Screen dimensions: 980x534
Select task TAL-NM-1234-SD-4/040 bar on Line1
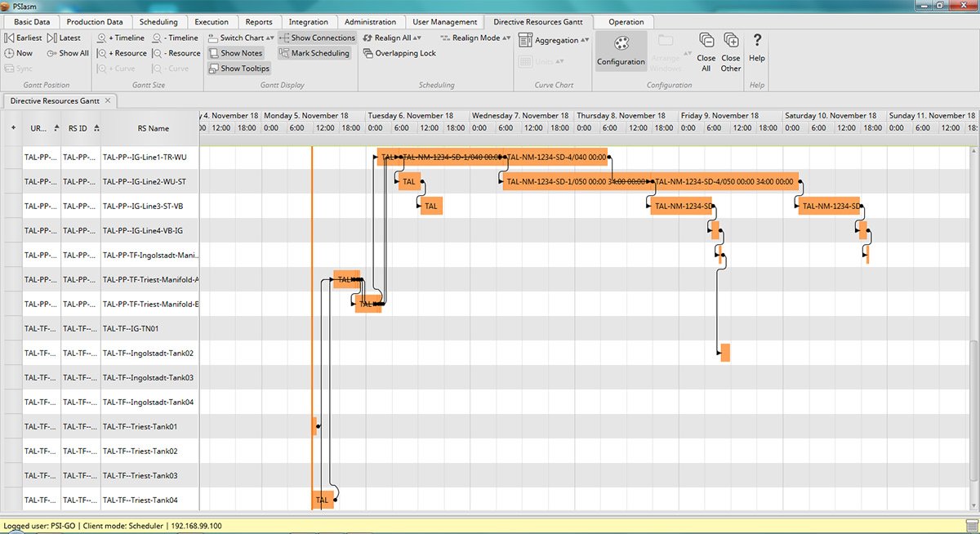click(x=556, y=157)
